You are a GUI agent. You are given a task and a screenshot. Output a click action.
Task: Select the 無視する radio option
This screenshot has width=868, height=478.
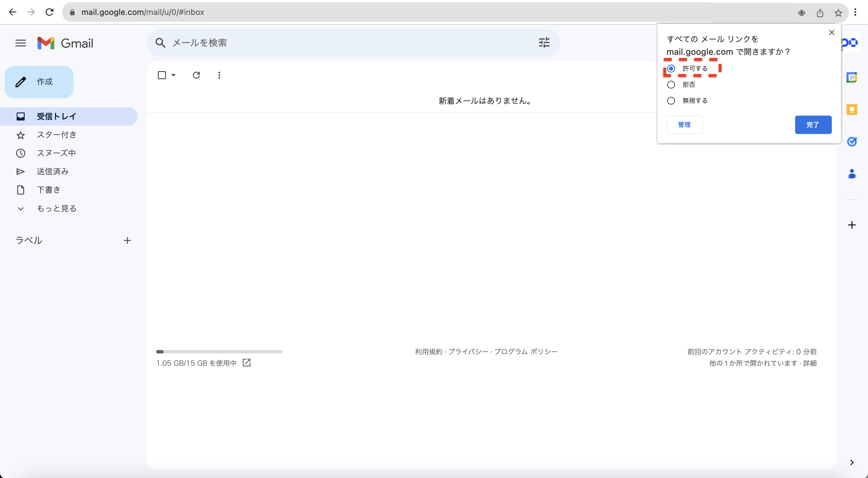(671, 101)
